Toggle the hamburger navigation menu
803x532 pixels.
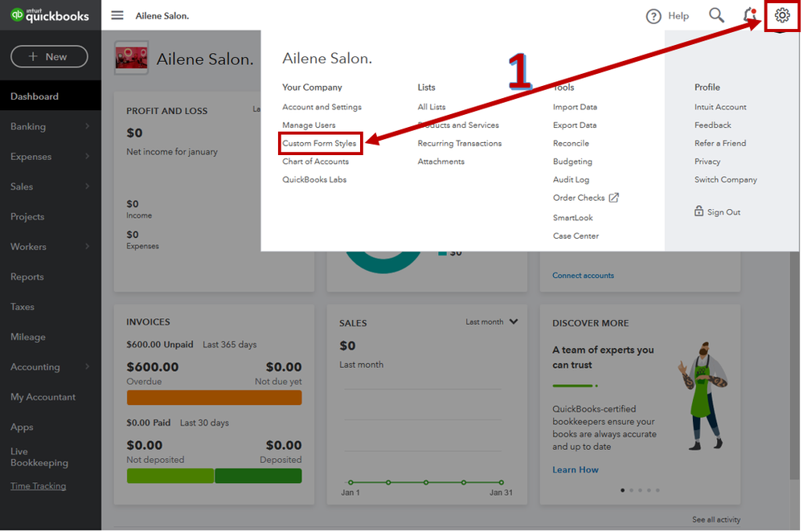(x=118, y=15)
